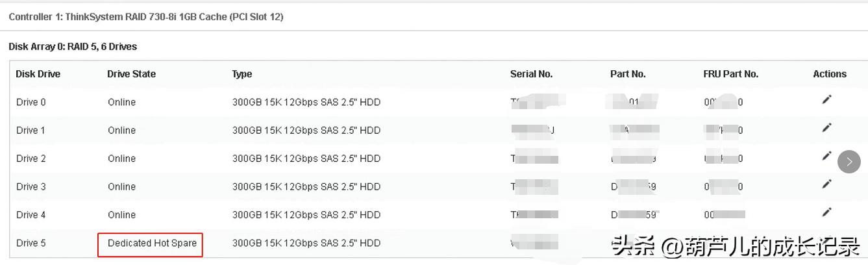
Task: Select the Disk Array 0 RAID 5 heading
Action: [x=73, y=47]
